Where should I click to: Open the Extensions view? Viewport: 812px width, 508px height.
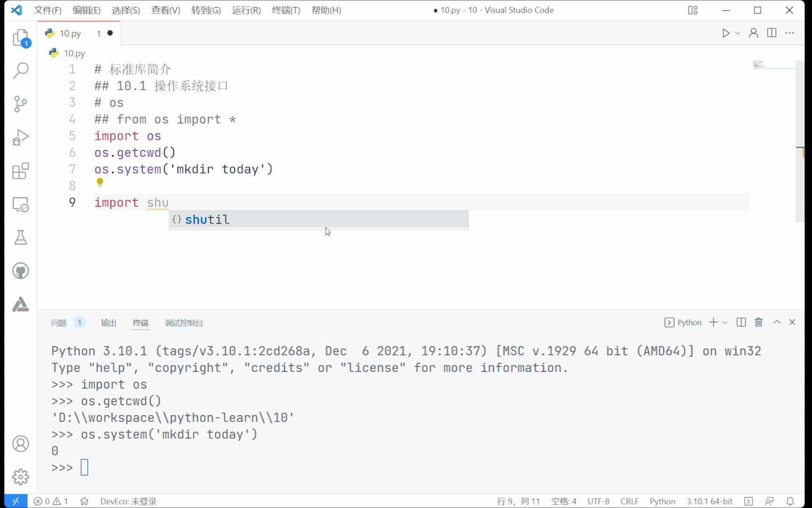pos(21,171)
